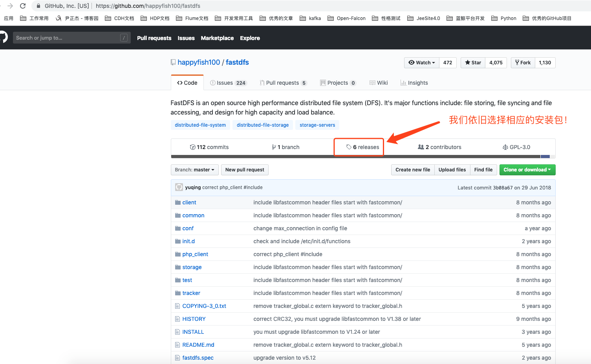Open the JeeSite4.0 bookmark folder
Image resolution: width=591 pixels, height=364 pixels.
pos(424,18)
